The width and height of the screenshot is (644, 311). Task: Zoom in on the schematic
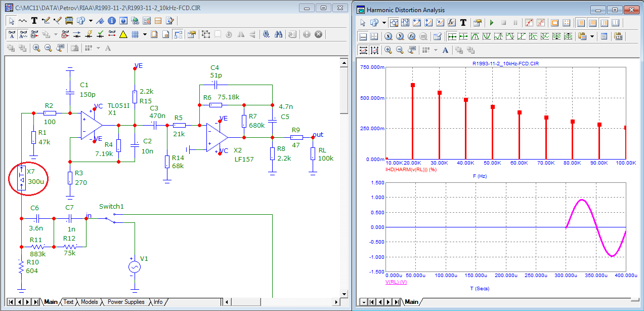[36, 48]
